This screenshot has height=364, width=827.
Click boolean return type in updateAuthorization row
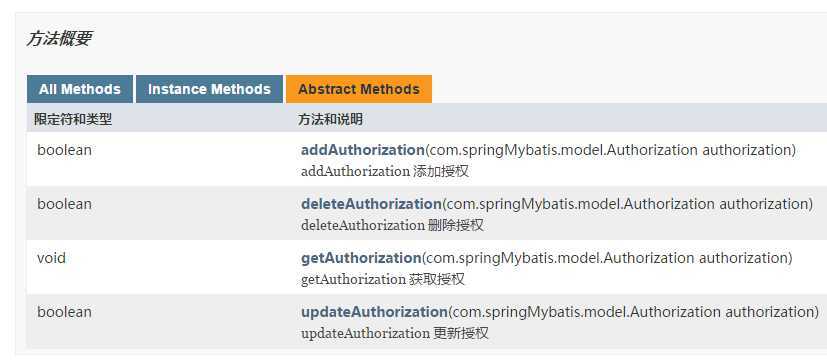click(64, 312)
